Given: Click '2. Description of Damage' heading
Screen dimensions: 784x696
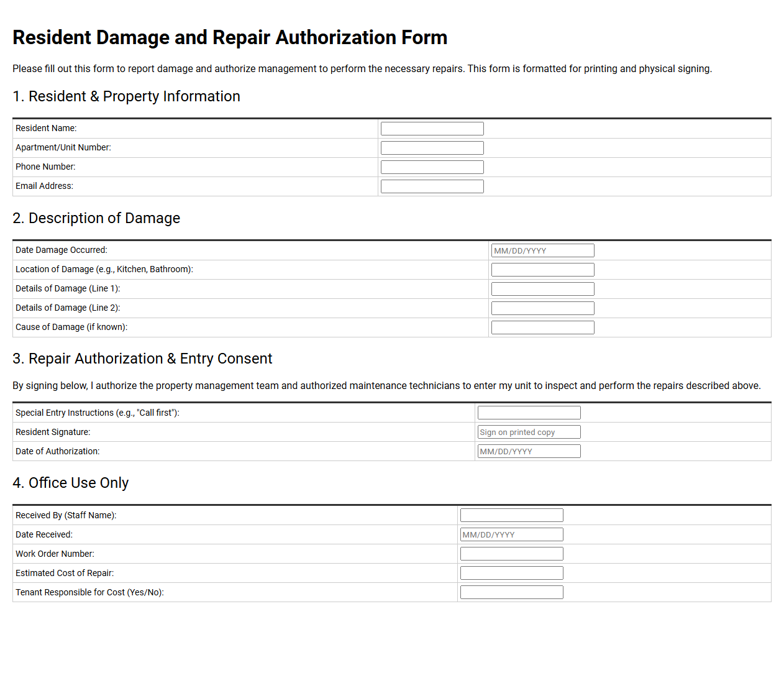Looking at the screenshot, I should [x=96, y=218].
